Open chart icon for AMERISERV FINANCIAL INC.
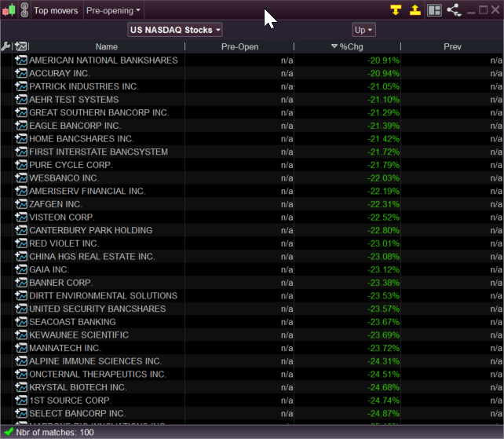The width and height of the screenshot is (504, 439). (21, 191)
